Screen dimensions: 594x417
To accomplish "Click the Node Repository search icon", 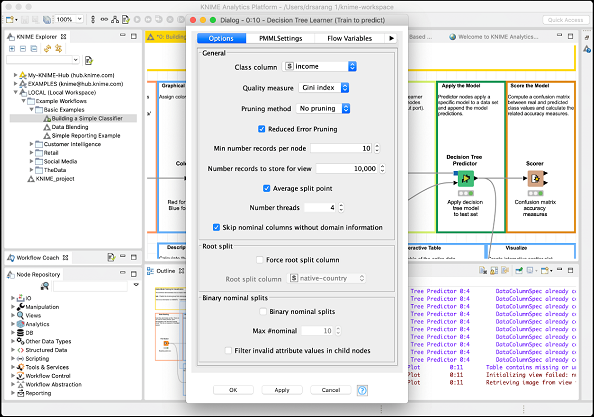I will (x=45, y=286).
